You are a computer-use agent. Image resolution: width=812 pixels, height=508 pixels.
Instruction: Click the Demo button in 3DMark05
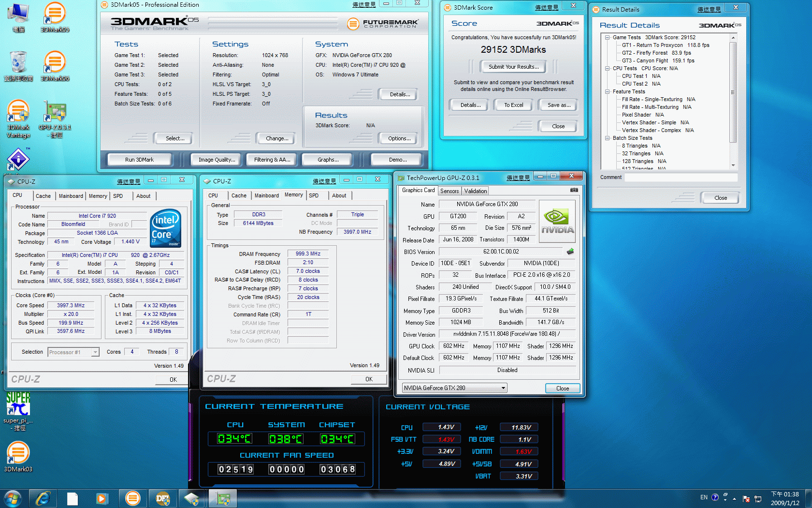[x=397, y=160]
